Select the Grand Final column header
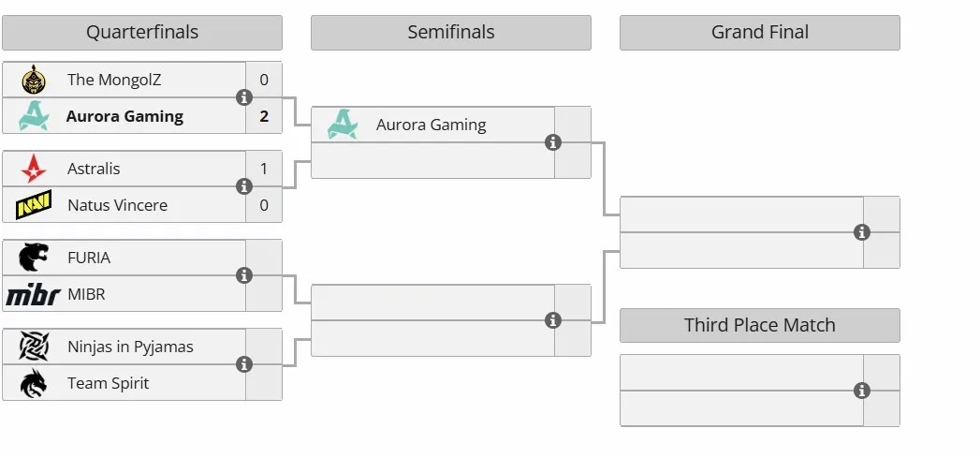 [759, 33]
